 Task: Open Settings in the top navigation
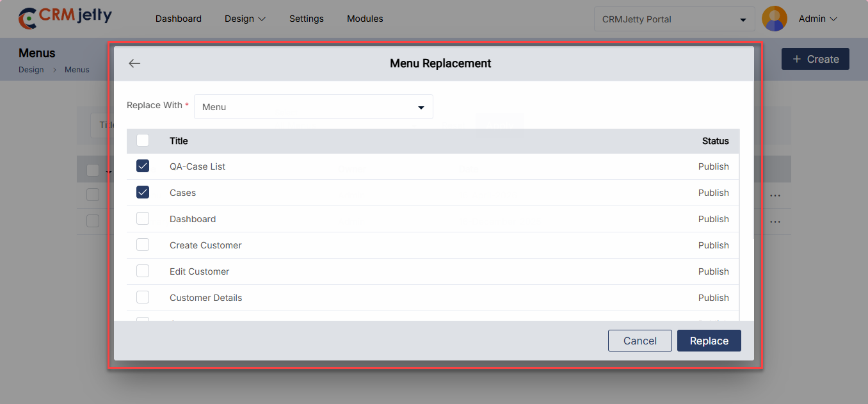(306, 19)
